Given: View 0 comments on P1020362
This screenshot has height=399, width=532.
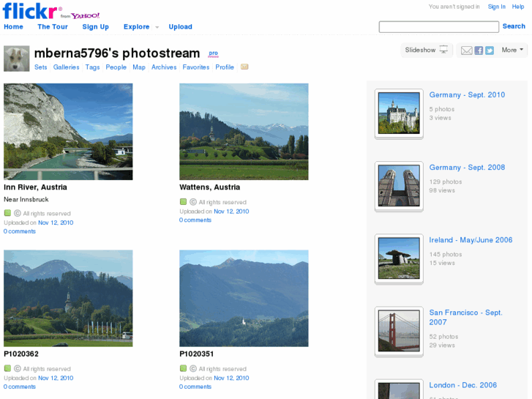Looking at the screenshot, I should [x=20, y=387].
